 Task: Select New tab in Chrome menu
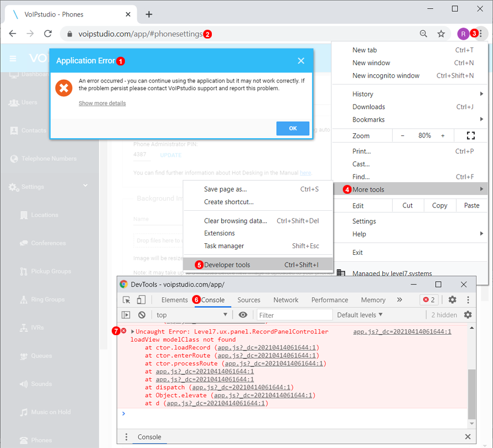[x=410, y=50]
